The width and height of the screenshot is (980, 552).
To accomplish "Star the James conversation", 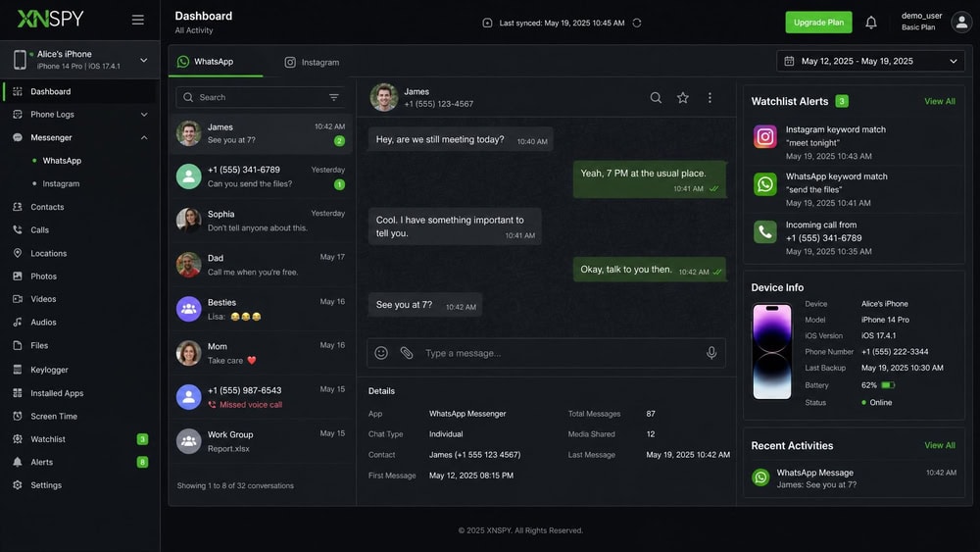I will [x=682, y=97].
